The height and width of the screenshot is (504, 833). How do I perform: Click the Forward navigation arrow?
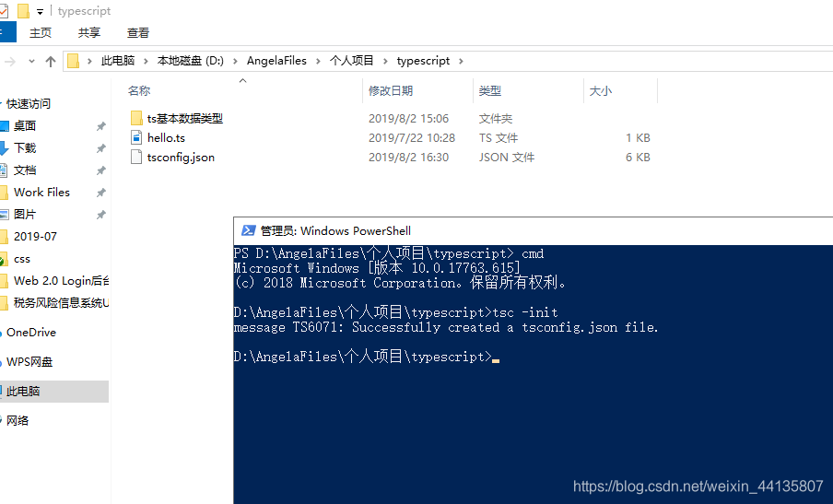[10, 62]
